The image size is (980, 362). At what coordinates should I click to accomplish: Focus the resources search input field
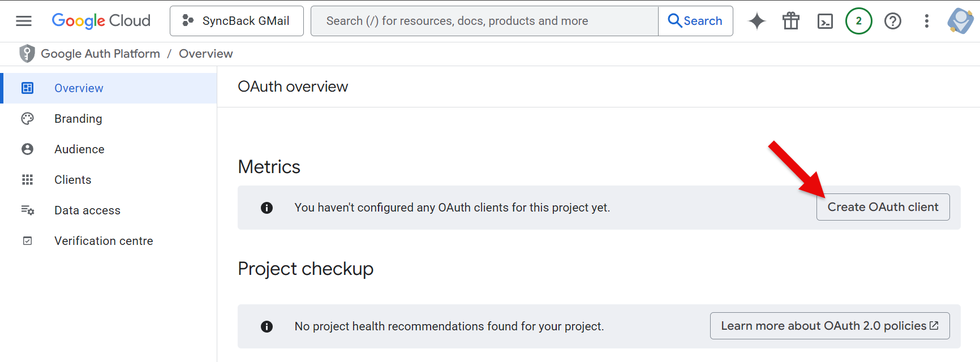point(484,21)
